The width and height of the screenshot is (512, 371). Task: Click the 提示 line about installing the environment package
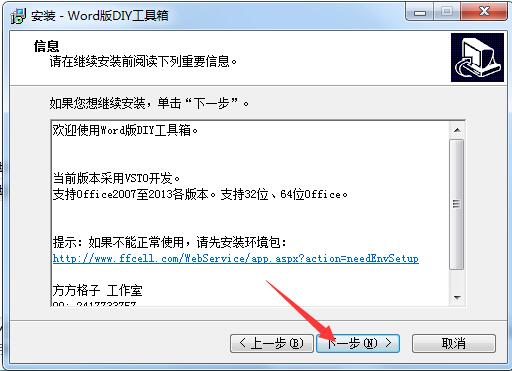coord(170,242)
